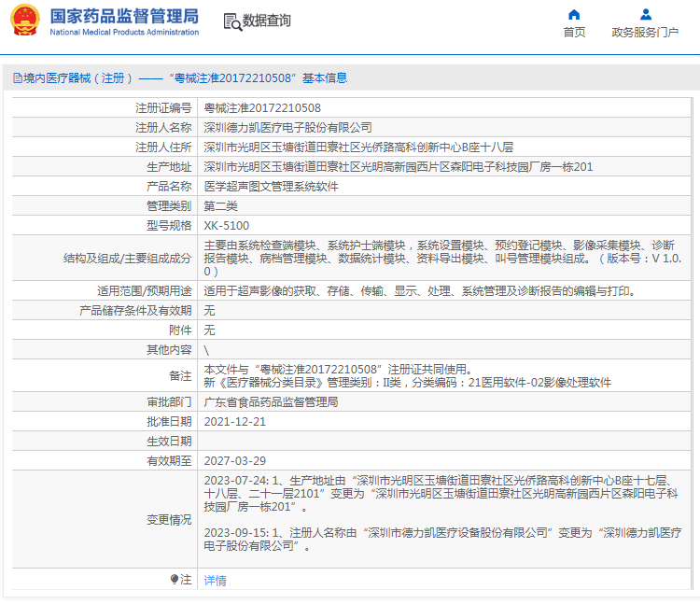Click the 2023-07-24 change record
Viewport: 700px width, 604px height.
click(x=441, y=494)
